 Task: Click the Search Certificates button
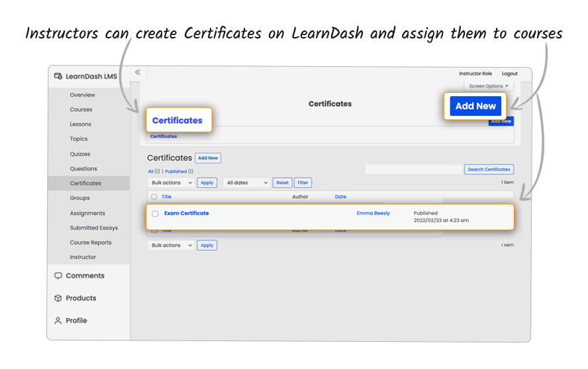coord(489,170)
